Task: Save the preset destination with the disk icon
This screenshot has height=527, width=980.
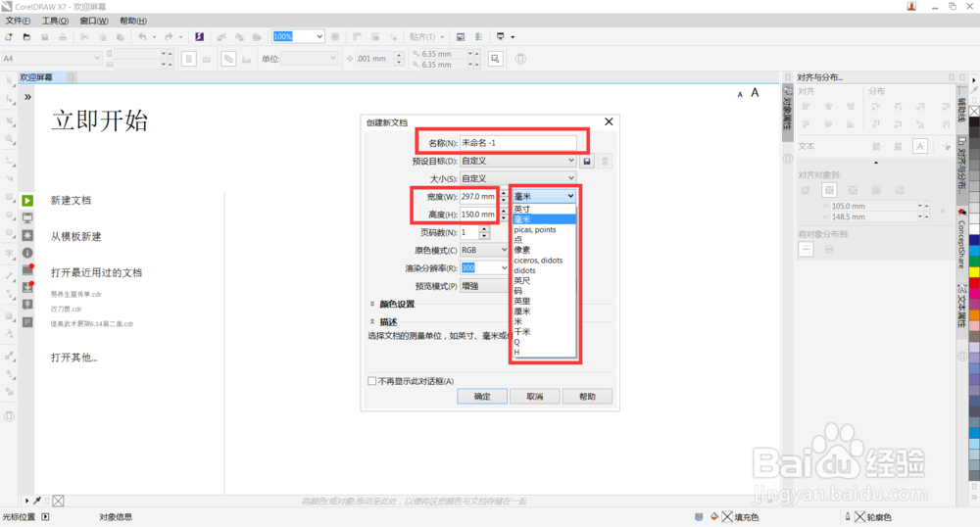Action: point(587,161)
